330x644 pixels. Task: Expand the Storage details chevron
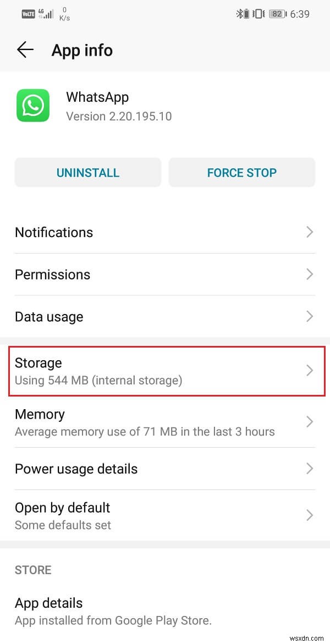click(x=309, y=371)
